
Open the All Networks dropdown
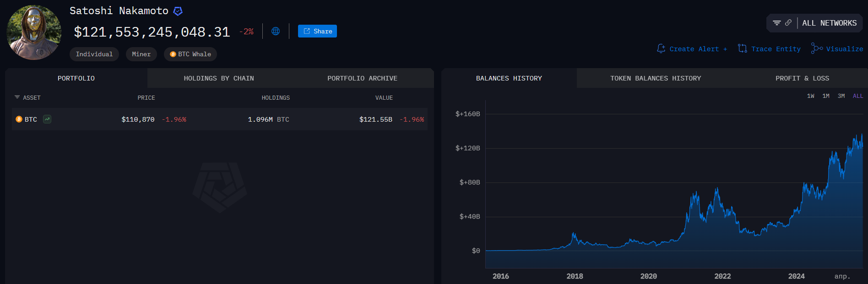tap(829, 23)
